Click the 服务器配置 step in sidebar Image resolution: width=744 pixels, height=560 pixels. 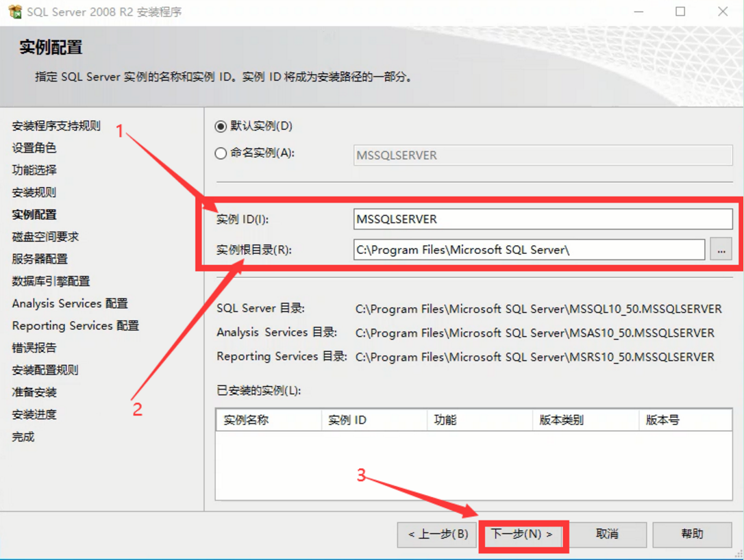tap(39, 259)
